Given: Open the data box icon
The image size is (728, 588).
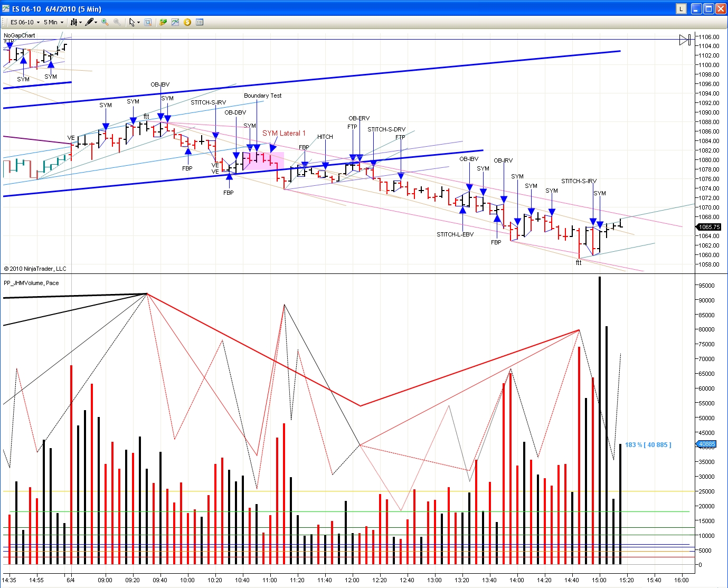Looking at the screenshot, I should (x=148, y=22).
